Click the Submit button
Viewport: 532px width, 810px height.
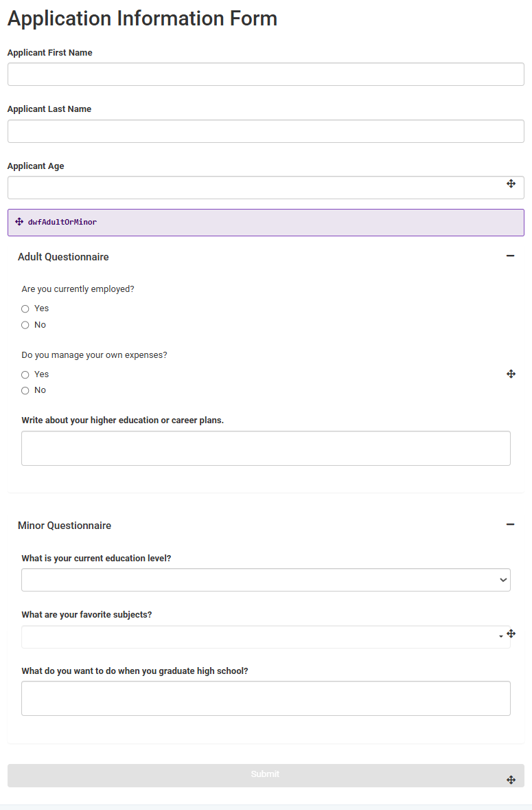265,775
